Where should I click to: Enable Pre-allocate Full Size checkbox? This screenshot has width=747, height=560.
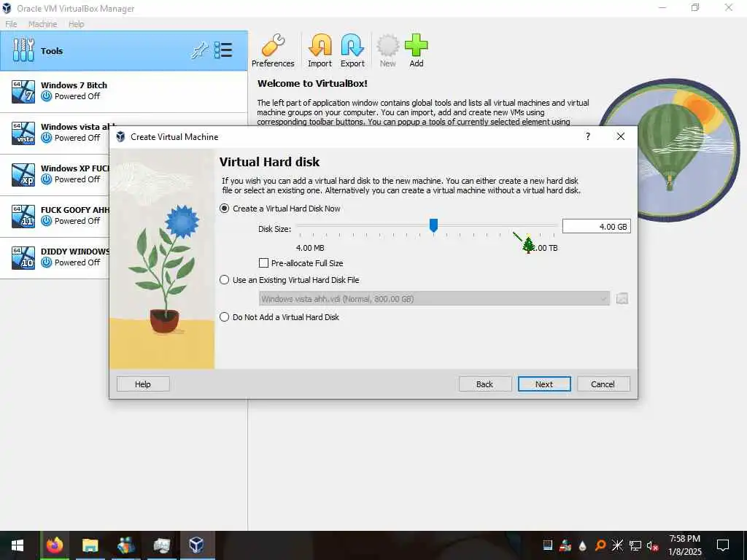click(263, 262)
